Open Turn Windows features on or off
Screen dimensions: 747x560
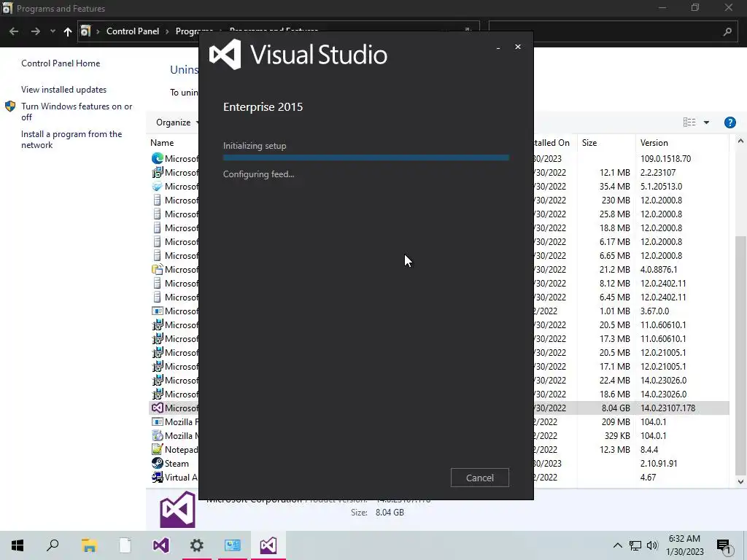(x=77, y=112)
